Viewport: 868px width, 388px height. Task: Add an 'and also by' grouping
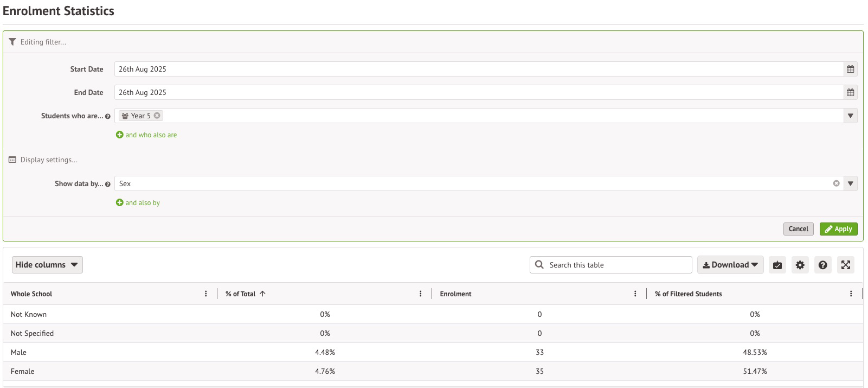coord(138,203)
